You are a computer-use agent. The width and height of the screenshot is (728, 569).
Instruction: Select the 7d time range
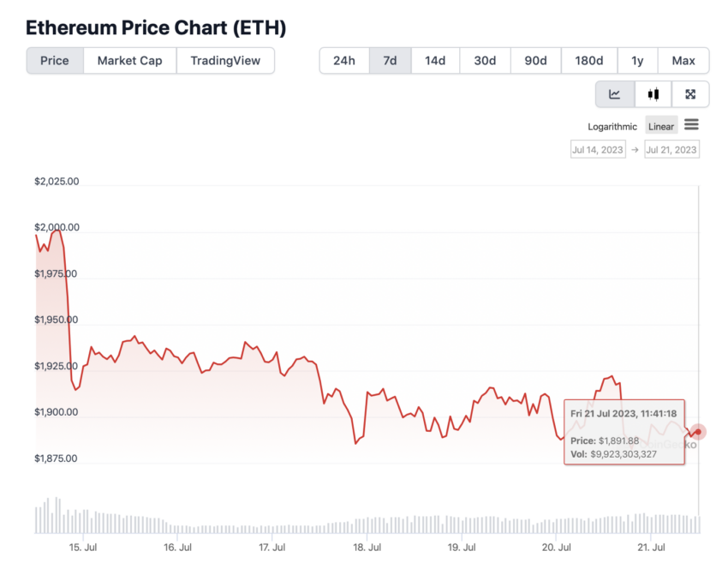[390, 60]
